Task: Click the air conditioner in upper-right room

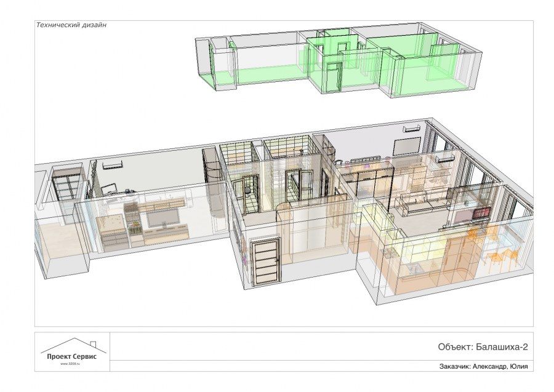Action: click(411, 129)
